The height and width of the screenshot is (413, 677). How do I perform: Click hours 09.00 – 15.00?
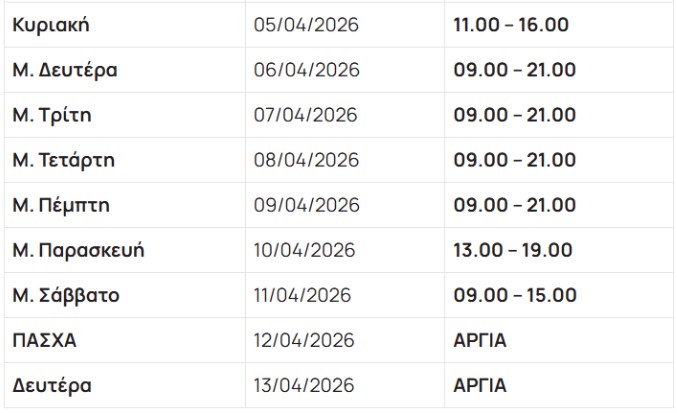[515, 295]
